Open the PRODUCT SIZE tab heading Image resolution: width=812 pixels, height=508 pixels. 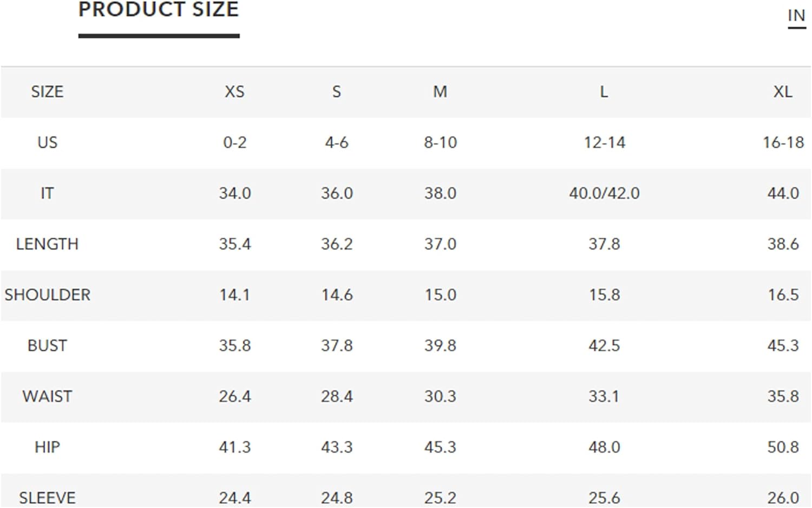159,10
